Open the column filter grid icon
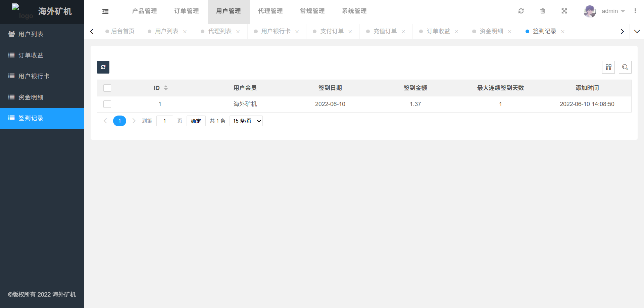644x308 pixels. 608,67
